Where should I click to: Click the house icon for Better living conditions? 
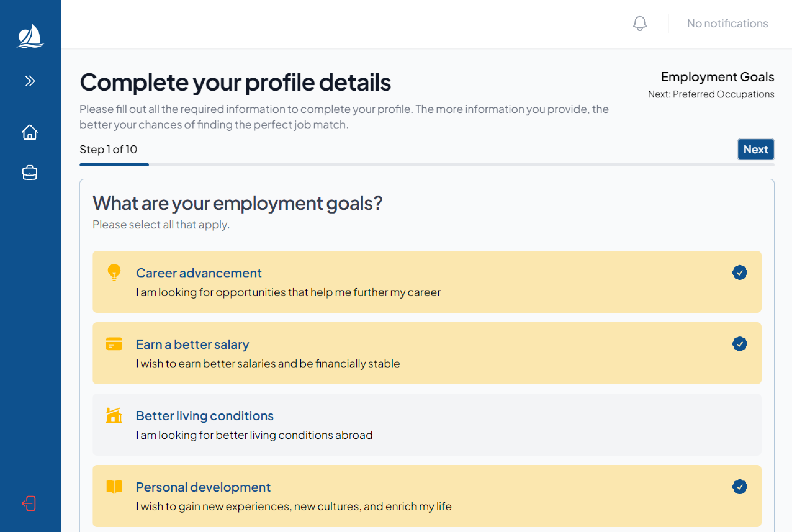(x=114, y=415)
